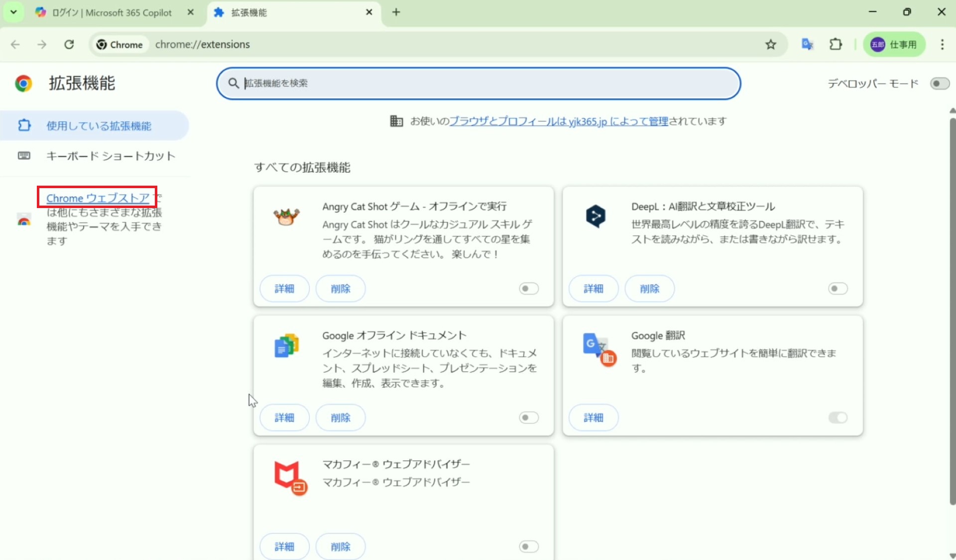Bookmark this page with the star icon

771,44
